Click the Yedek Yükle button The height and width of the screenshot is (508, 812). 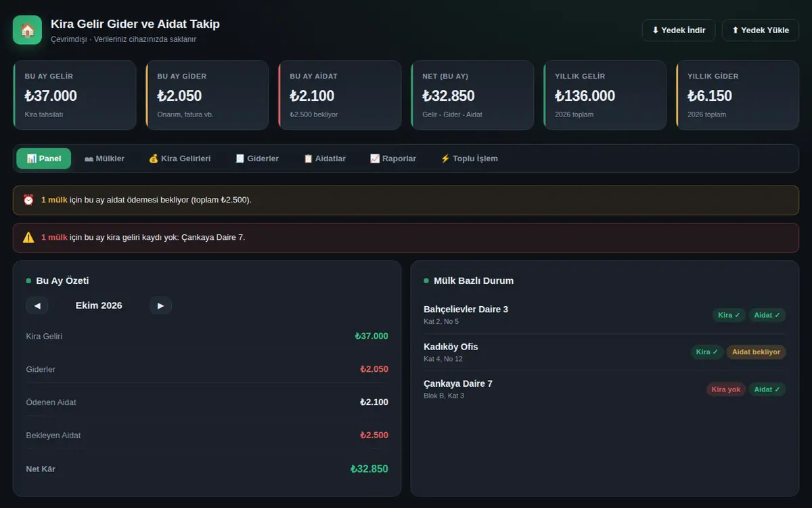pos(761,30)
